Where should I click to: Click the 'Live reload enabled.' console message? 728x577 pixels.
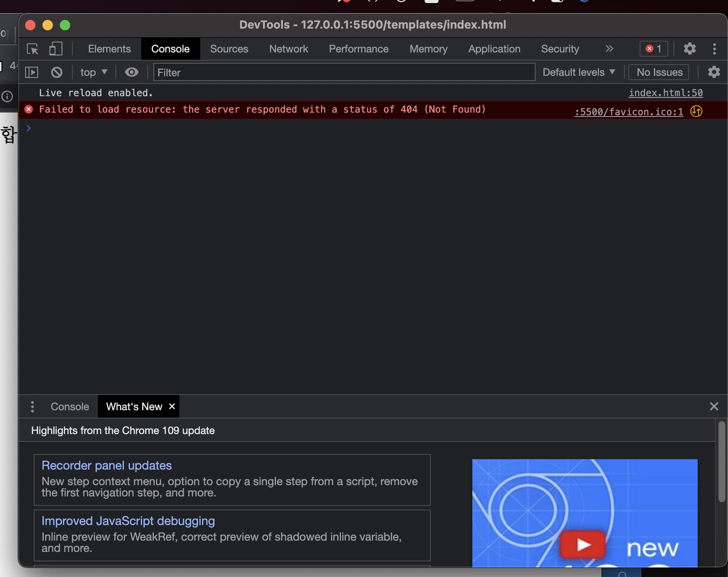coord(96,93)
